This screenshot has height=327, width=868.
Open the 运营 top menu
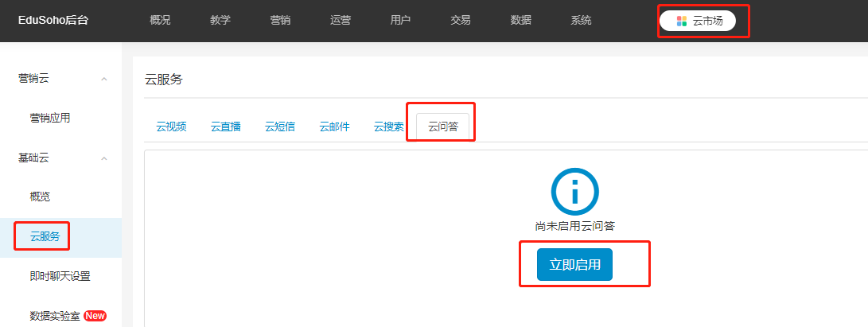click(341, 21)
